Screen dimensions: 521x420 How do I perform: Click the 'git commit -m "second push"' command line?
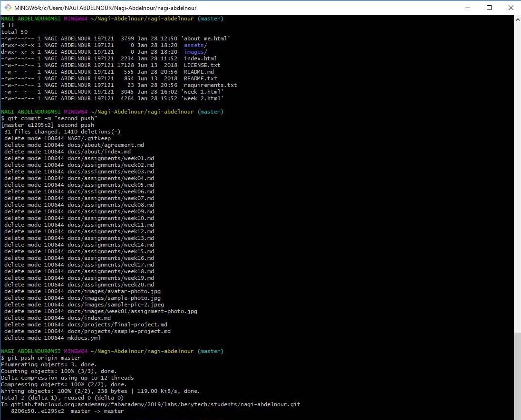49,118
